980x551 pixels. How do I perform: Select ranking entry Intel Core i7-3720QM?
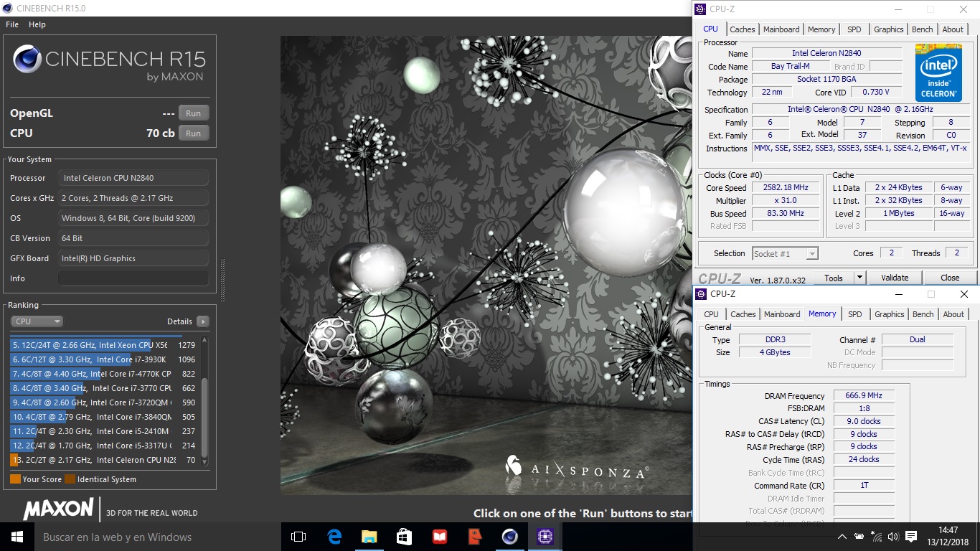coord(103,402)
